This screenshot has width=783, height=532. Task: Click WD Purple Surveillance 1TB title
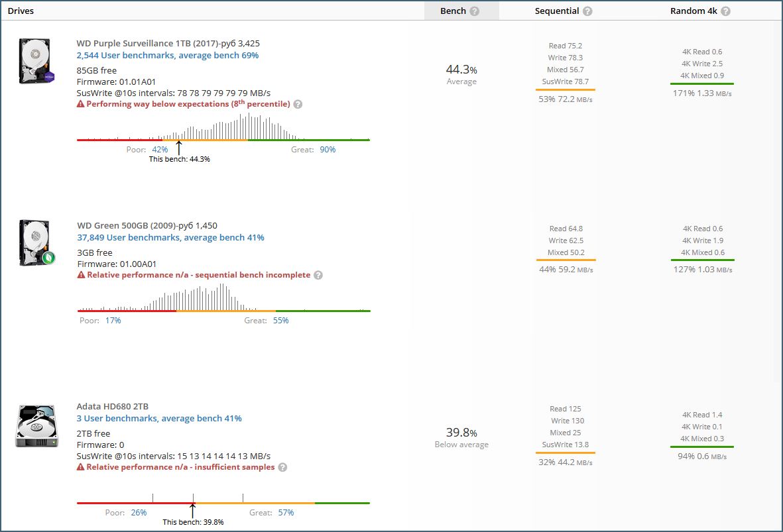click(x=147, y=43)
